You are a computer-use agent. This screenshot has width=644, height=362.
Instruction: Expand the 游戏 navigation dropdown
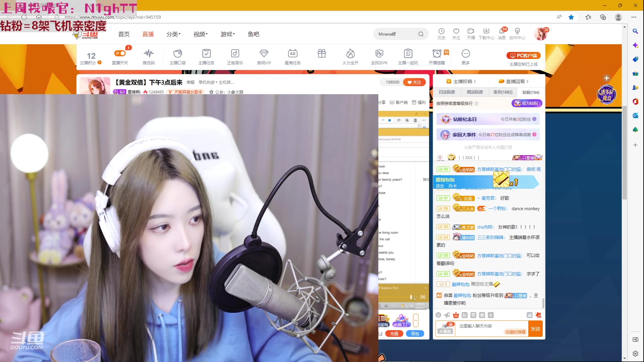point(227,34)
